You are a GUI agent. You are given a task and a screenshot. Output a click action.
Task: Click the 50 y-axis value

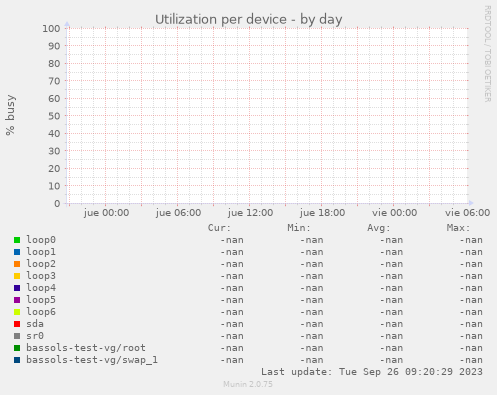[54, 116]
